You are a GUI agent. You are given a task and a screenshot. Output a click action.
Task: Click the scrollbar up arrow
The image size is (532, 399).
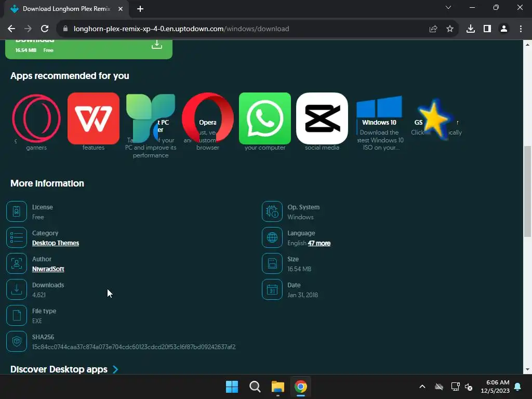pos(527,45)
